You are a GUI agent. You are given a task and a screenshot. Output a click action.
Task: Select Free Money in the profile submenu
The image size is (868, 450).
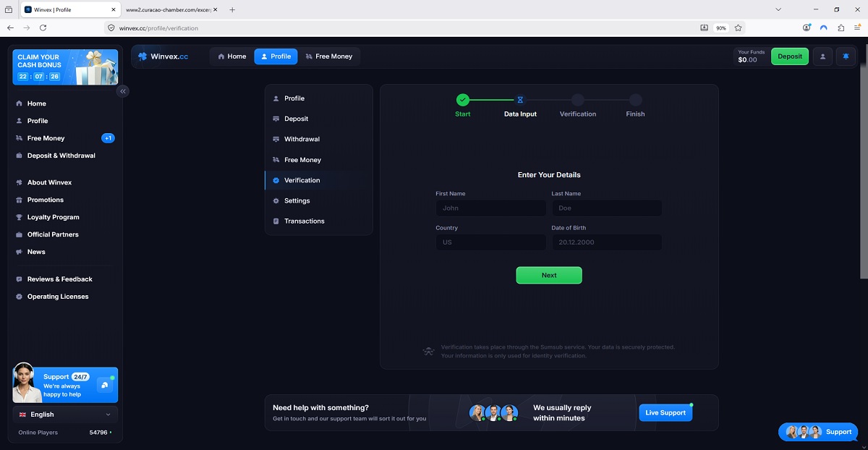point(318,160)
